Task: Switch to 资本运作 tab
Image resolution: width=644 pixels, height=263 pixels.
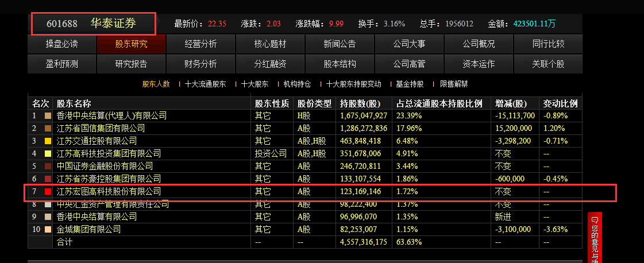Action: (x=479, y=64)
